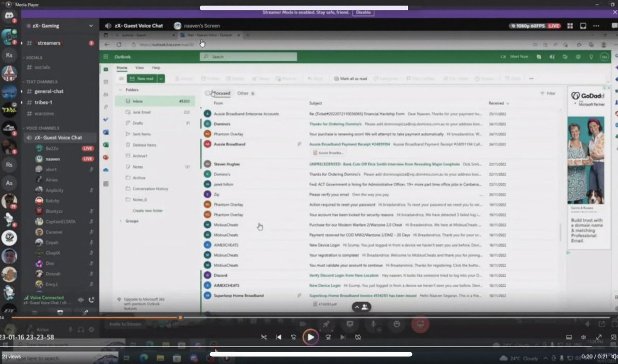Viewport: 618px width, 364px height.
Task: Click Outlook app launcher grid icon
Action: pos(106,57)
